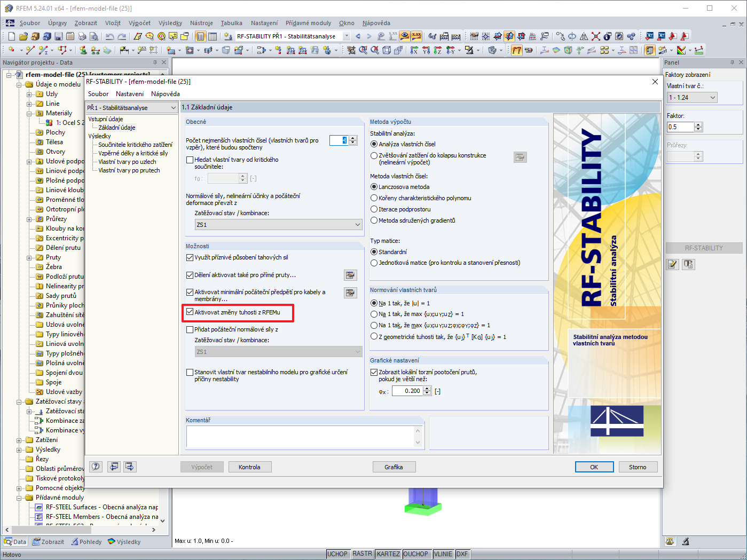The width and height of the screenshot is (747, 560).
Task: Click the Open folder icon in main toolbar
Action: click(x=23, y=36)
